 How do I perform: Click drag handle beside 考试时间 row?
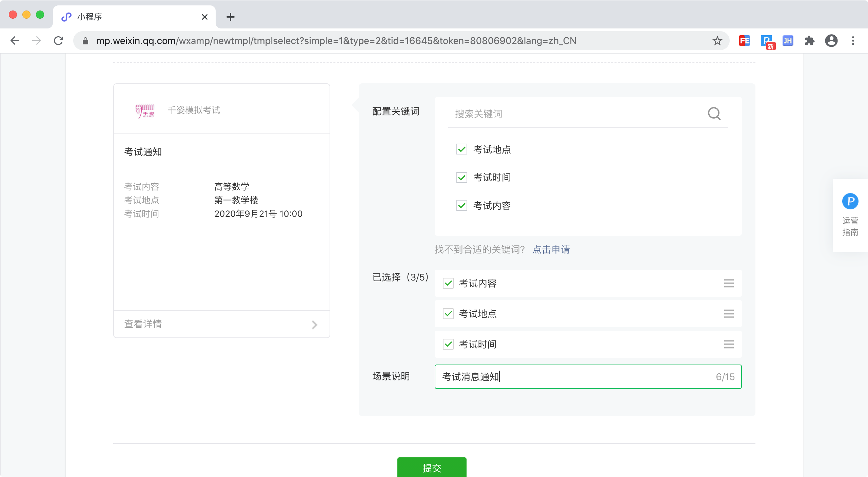pyautogui.click(x=729, y=344)
